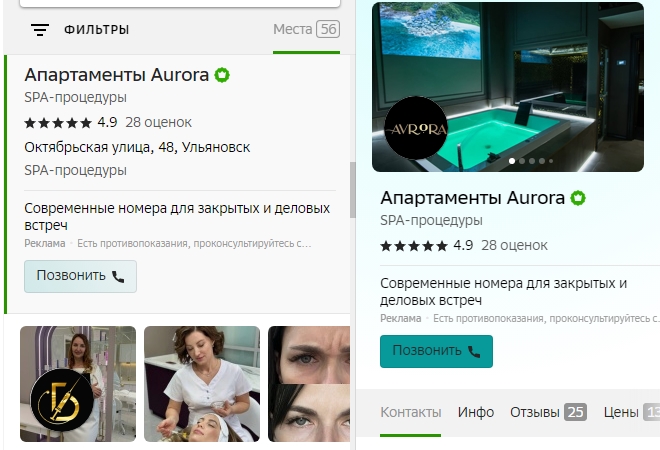Open the Отзывы tab with 25 reviews

(x=547, y=412)
